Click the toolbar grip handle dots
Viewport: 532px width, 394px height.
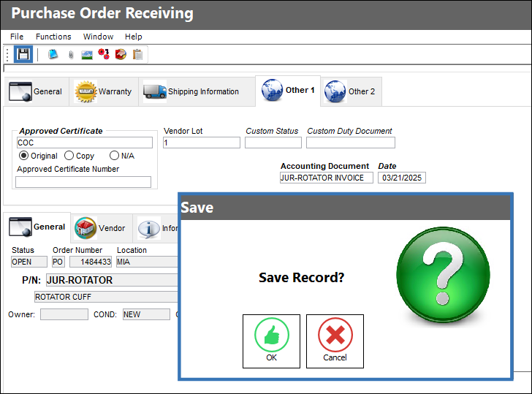click(7, 55)
